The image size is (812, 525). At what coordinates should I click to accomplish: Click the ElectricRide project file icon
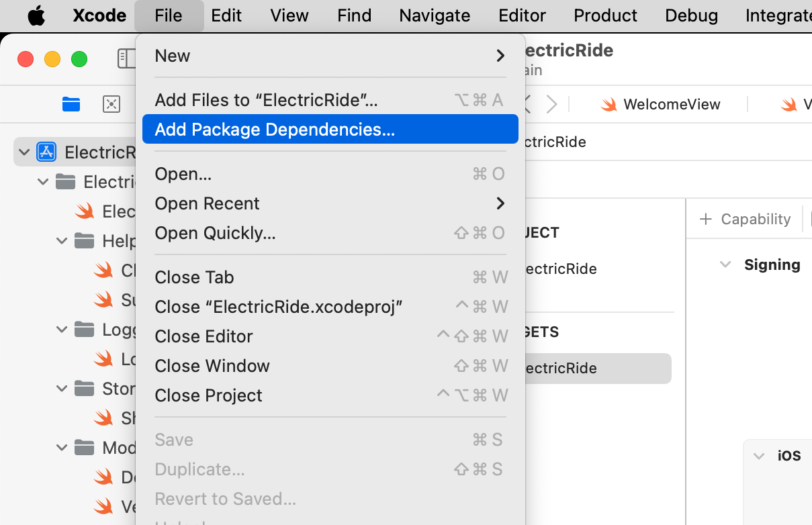46,152
